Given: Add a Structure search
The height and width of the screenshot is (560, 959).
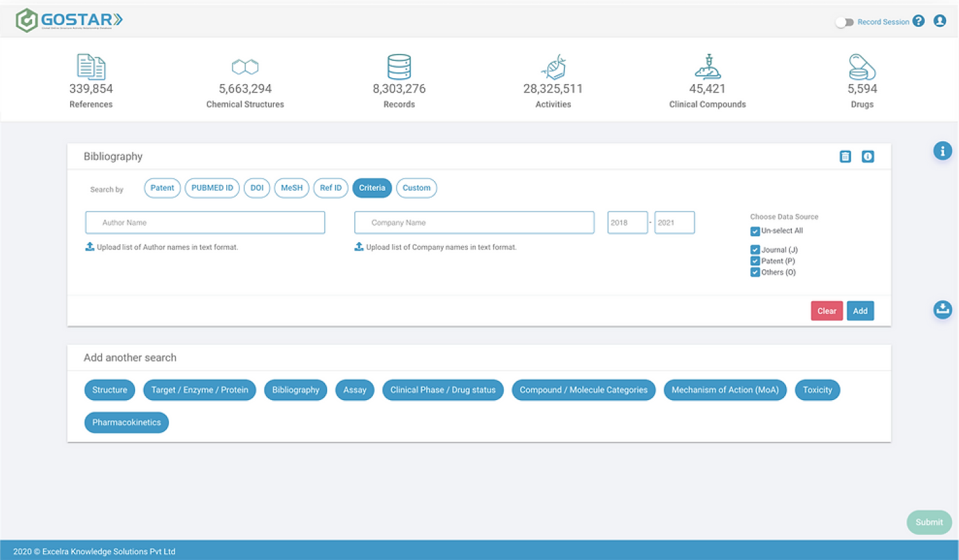Looking at the screenshot, I should pyautogui.click(x=110, y=390).
